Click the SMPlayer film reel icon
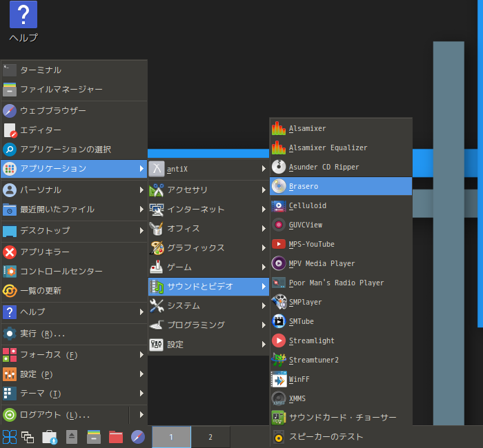The width and height of the screenshot is (483, 448). [x=279, y=303]
